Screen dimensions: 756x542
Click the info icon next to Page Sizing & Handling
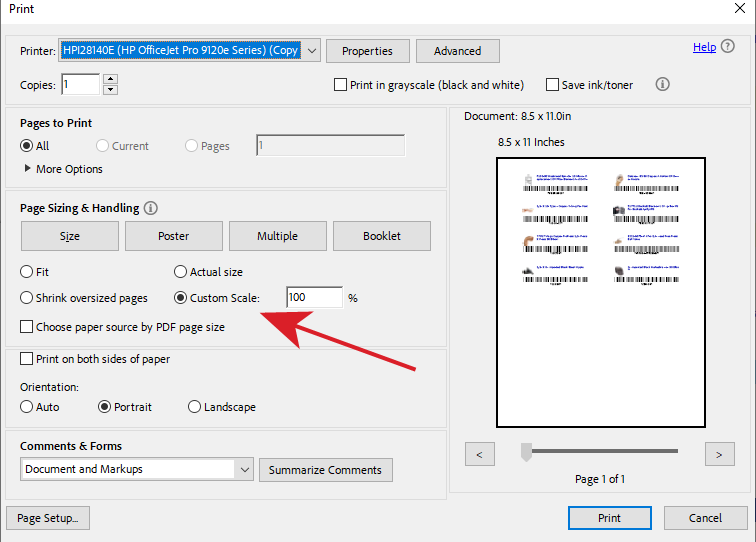click(x=151, y=208)
